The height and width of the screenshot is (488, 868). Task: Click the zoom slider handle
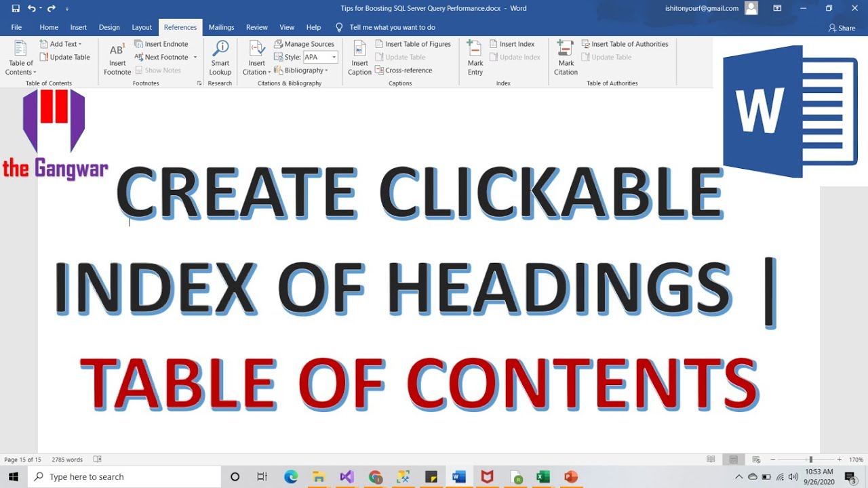click(x=810, y=460)
